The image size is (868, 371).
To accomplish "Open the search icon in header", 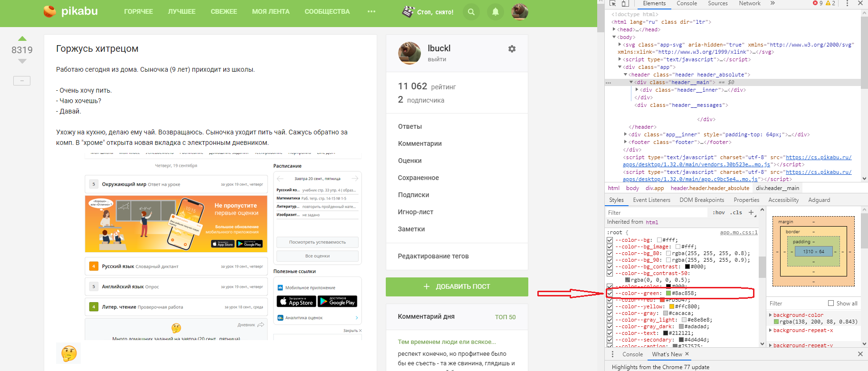I will tap(471, 12).
